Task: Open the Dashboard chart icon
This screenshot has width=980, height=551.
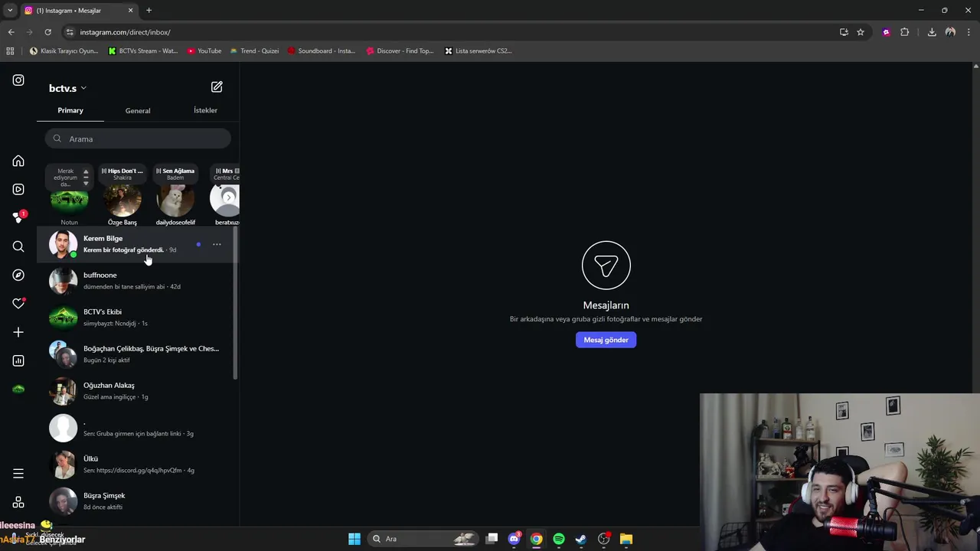Action: click(x=18, y=360)
